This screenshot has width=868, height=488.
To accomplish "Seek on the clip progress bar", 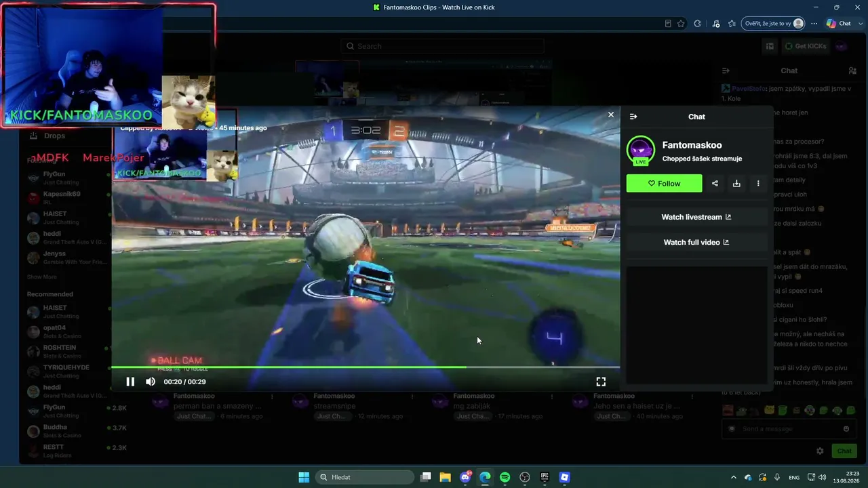I will (x=366, y=367).
